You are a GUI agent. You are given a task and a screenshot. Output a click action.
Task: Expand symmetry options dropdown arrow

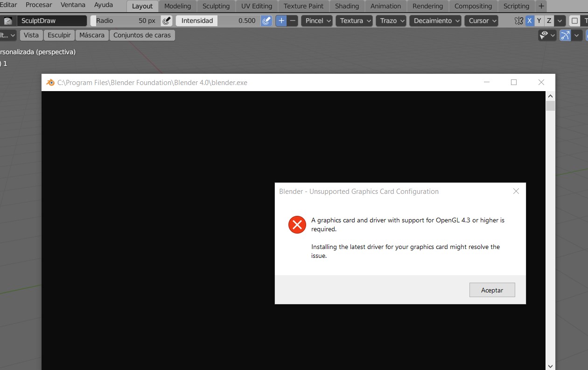[560, 21]
